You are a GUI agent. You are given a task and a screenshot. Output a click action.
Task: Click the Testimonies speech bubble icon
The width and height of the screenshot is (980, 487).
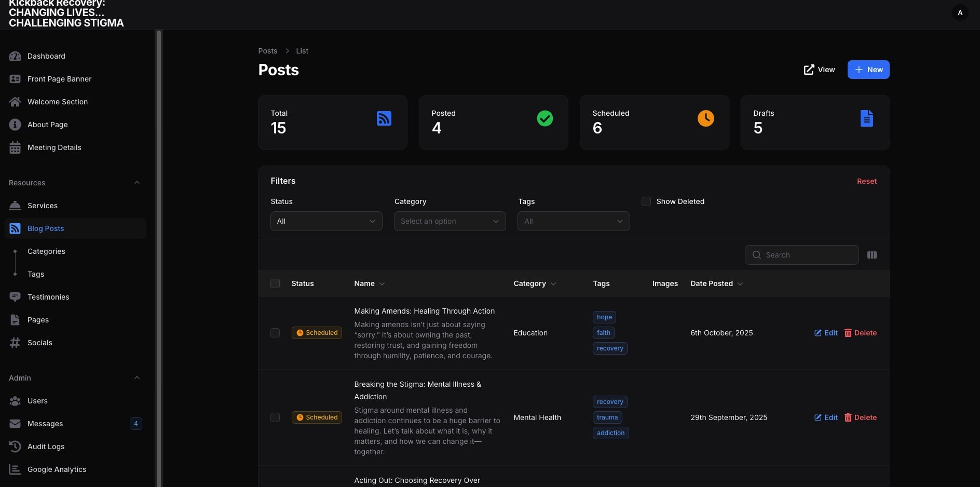[15, 297]
